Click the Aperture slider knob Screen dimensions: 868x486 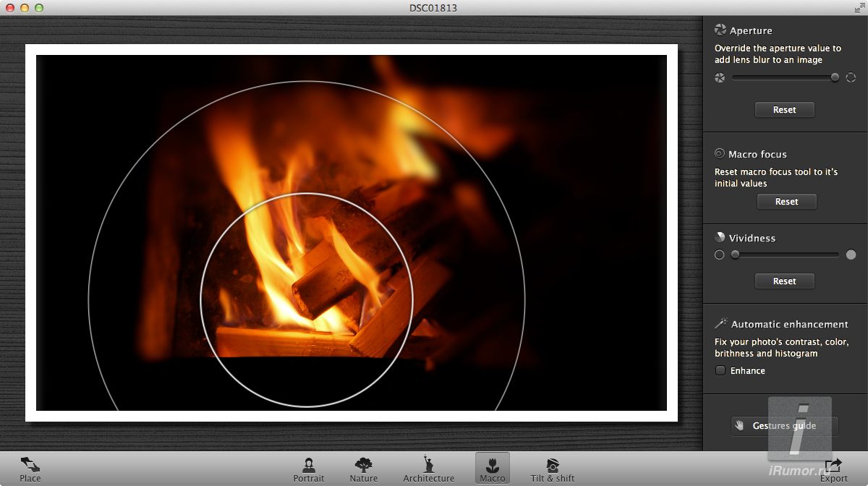point(835,77)
